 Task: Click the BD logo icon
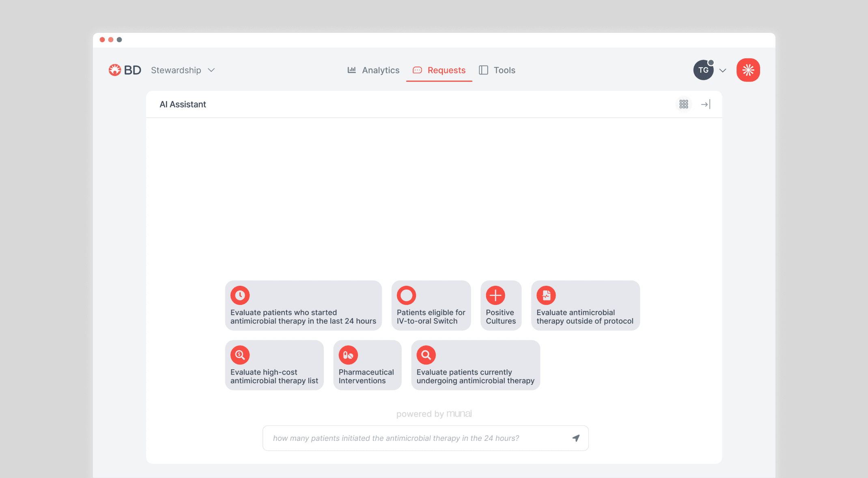[x=115, y=70]
